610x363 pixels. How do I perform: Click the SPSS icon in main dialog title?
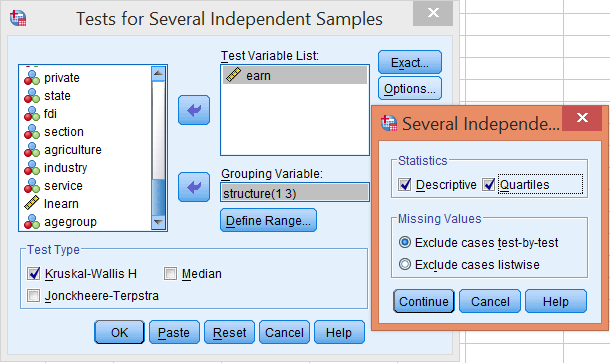click(x=18, y=18)
